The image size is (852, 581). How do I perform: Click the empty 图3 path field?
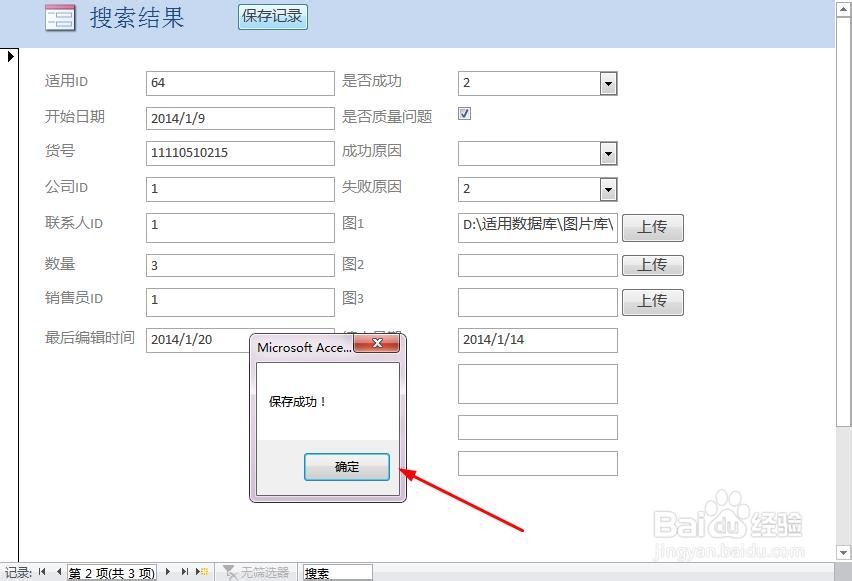538,302
